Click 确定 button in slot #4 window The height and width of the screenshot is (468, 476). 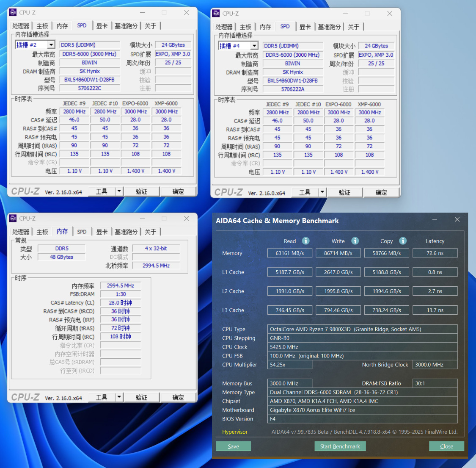(x=381, y=192)
